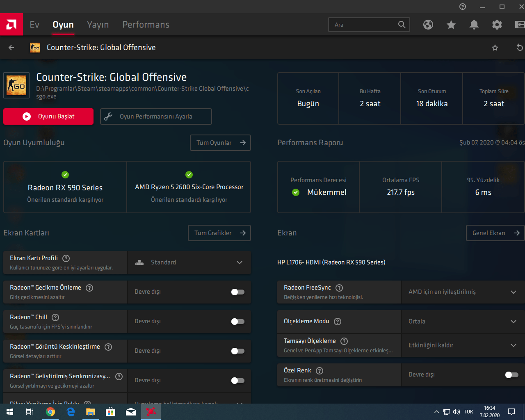Switch to Ev tab
The width and height of the screenshot is (525, 420).
[x=34, y=25]
